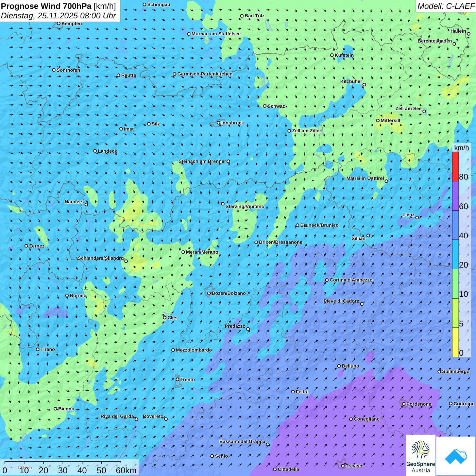Click the Innsbruck city marker

219,123
